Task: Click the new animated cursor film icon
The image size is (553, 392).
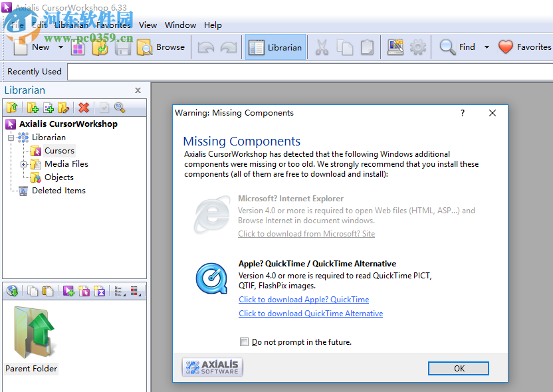Action: pyautogui.click(x=100, y=291)
